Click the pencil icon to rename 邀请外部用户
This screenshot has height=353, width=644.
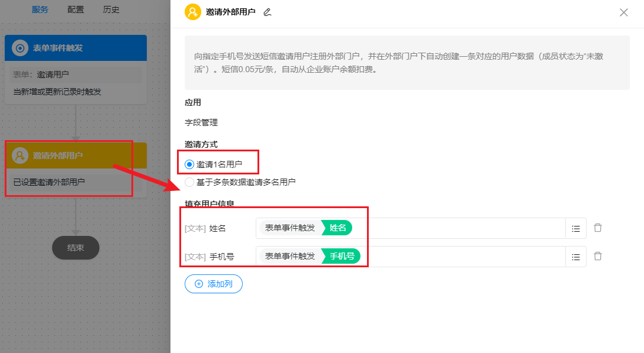point(267,12)
